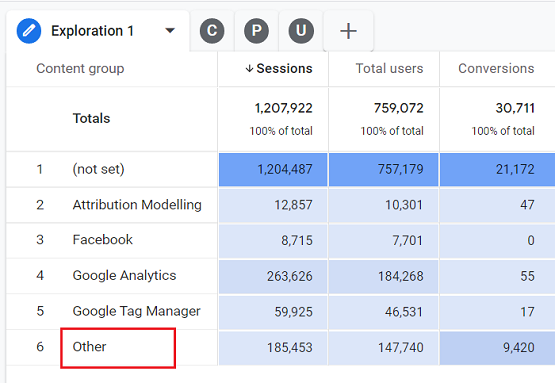Select sessions cell 12,857
The image size is (555, 383).
click(273, 205)
